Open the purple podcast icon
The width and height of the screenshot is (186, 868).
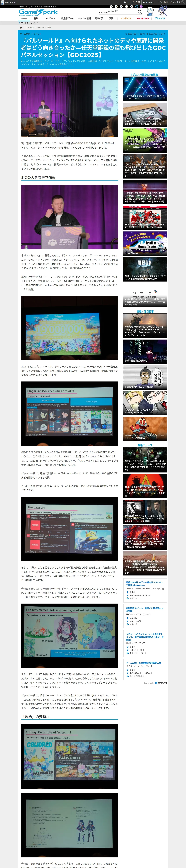coord(141,6)
